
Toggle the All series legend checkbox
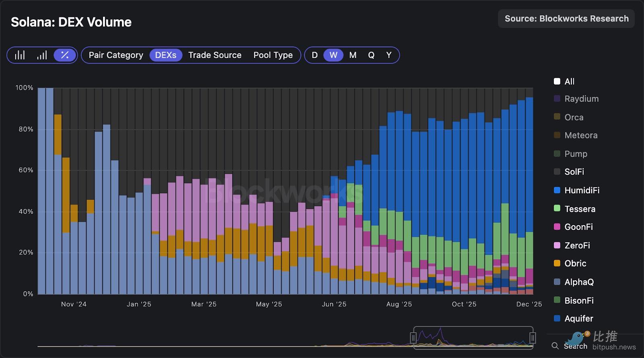[x=557, y=81]
